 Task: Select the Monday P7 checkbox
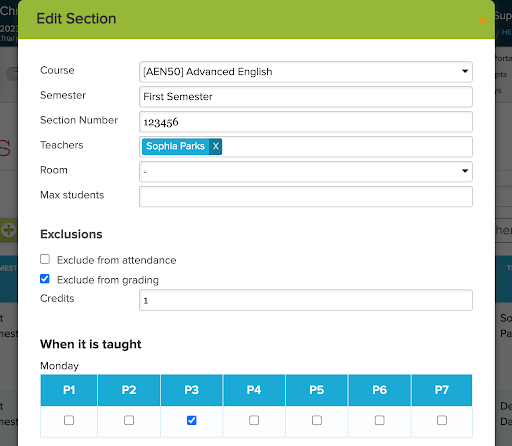(442, 420)
